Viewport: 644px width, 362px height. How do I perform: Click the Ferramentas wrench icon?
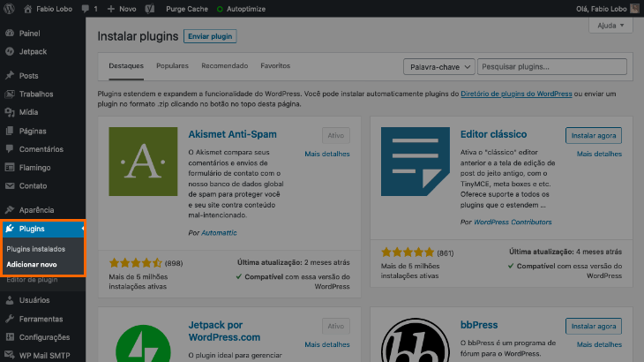(10, 319)
